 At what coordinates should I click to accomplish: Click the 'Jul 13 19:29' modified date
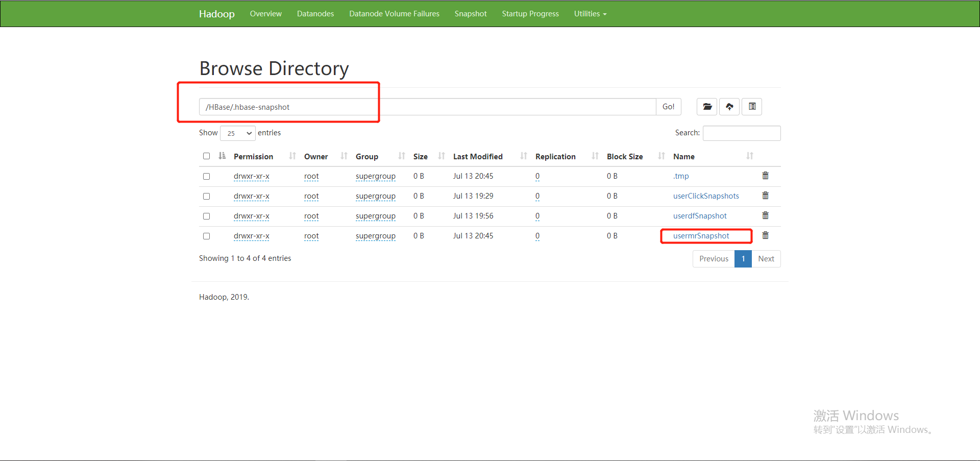click(x=473, y=196)
